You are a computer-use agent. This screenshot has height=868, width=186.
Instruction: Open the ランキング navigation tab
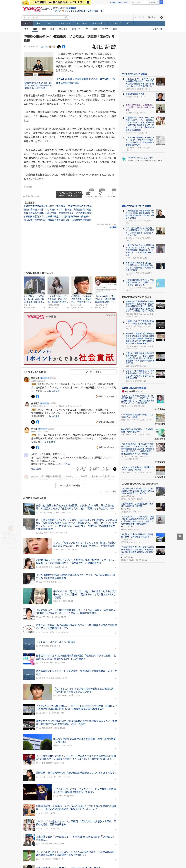115,24
